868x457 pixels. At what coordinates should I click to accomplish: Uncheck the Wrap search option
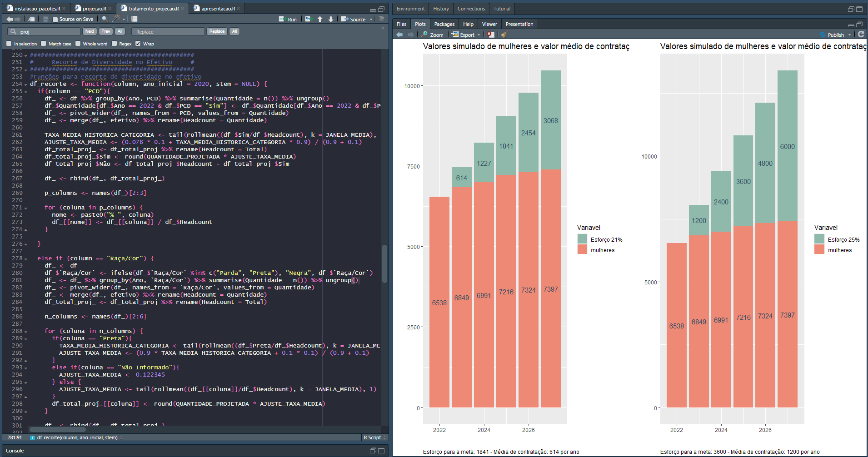pos(138,44)
